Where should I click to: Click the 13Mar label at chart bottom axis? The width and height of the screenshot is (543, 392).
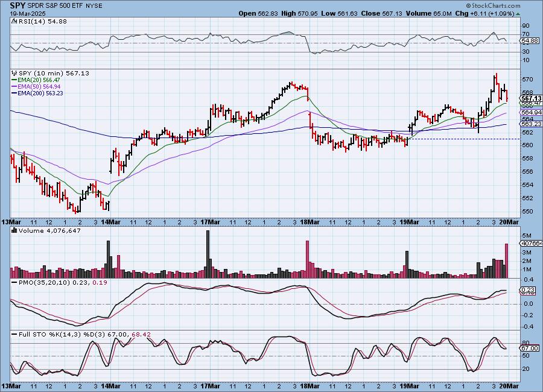[11, 386]
